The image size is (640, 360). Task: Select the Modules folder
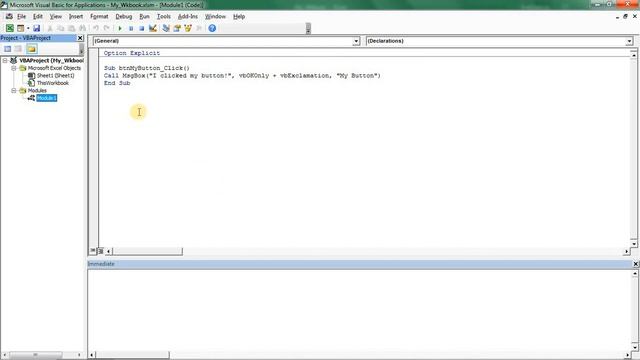(x=37, y=91)
